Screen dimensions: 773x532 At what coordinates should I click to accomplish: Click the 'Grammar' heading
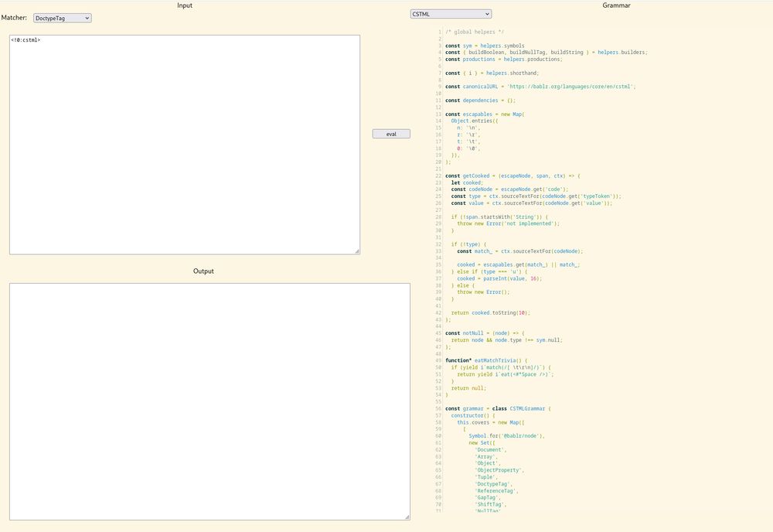[x=616, y=5]
